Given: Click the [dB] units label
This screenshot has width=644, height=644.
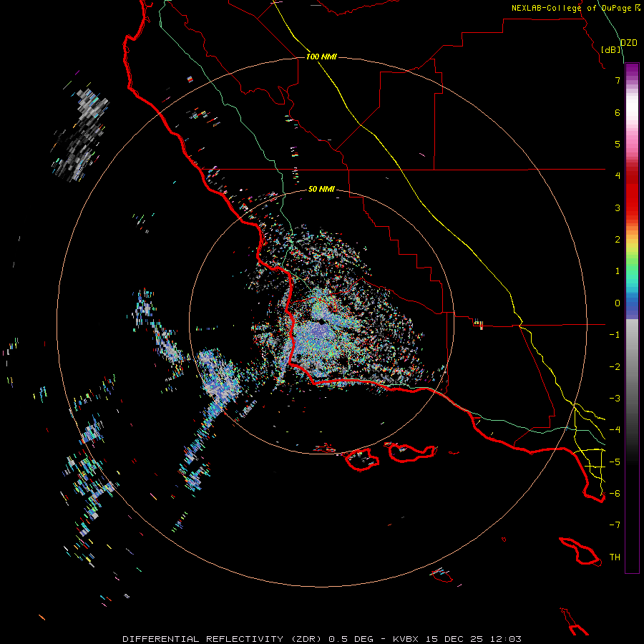Looking at the screenshot, I should pyautogui.click(x=611, y=49).
